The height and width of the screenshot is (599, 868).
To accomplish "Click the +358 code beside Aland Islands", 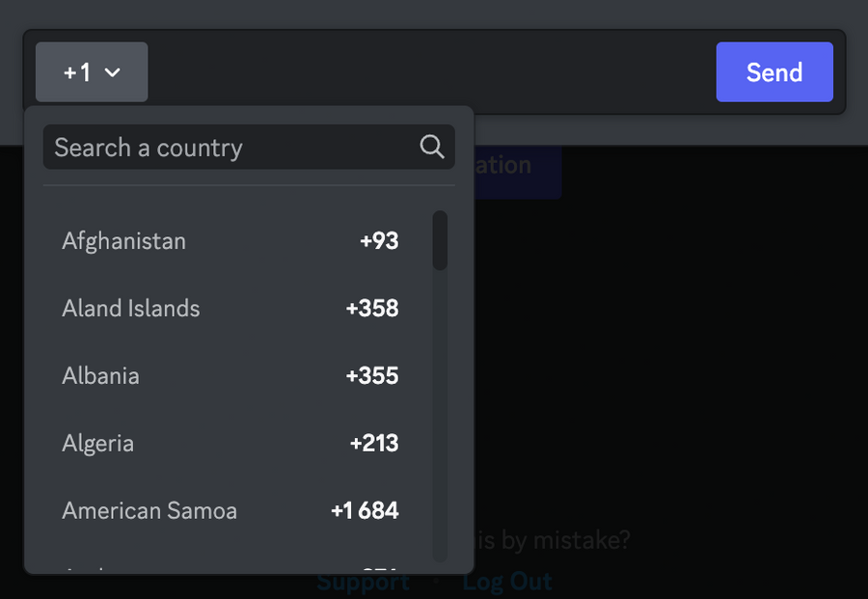I will click(x=372, y=308).
